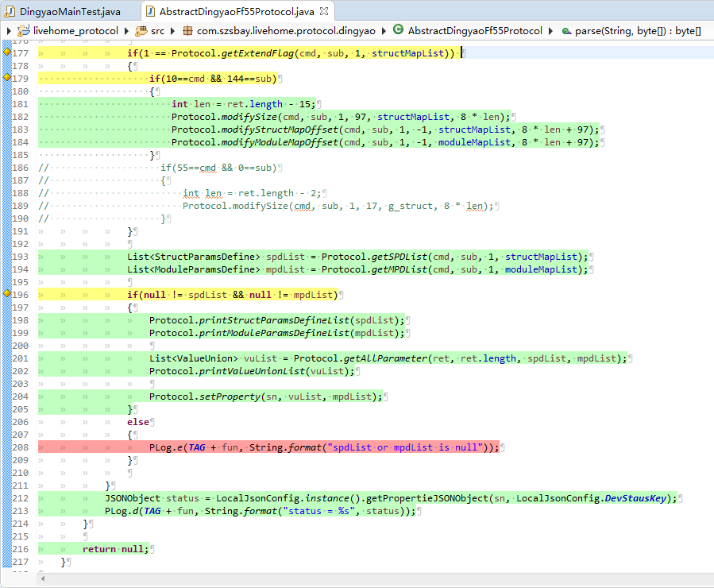Image resolution: width=714 pixels, height=588 pixels.
Task: Click the green class icon before AbstractDingyaoFf55Protocol
Action: (x=397, y=32)
